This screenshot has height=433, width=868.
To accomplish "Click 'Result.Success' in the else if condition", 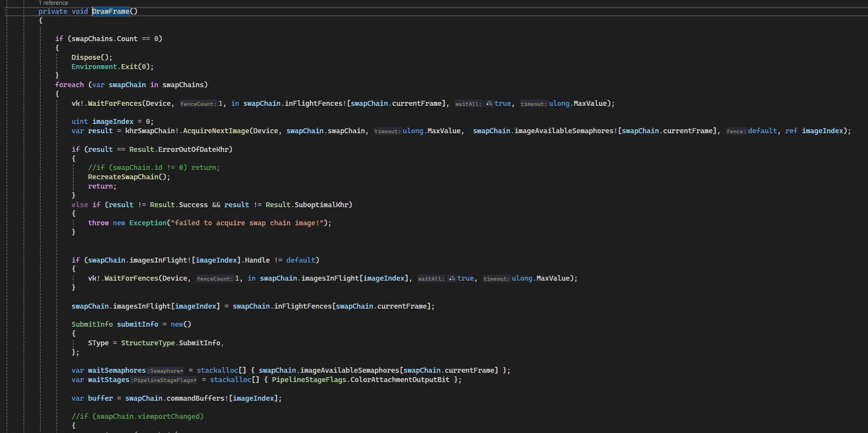I will tap(179, 205).
